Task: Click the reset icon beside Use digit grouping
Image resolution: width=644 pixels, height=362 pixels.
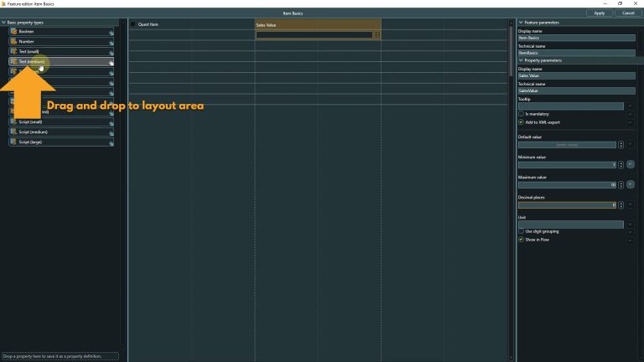Action: tap(630, 232)
